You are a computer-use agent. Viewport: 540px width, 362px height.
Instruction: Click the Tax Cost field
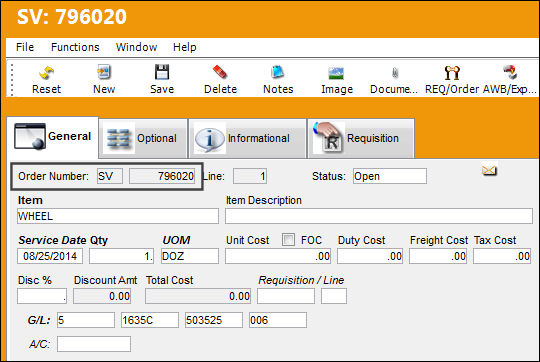click(x=502, y=256)
